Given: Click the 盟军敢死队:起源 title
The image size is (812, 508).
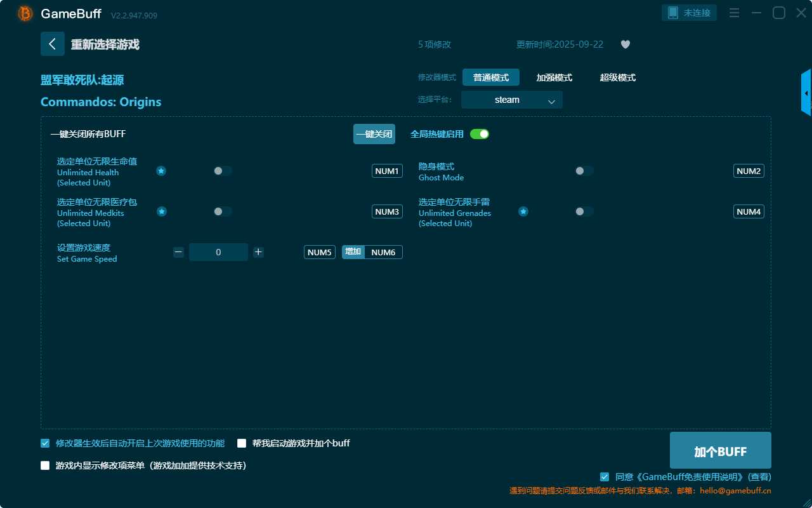Looking at the screenshot, I should 82,80.
